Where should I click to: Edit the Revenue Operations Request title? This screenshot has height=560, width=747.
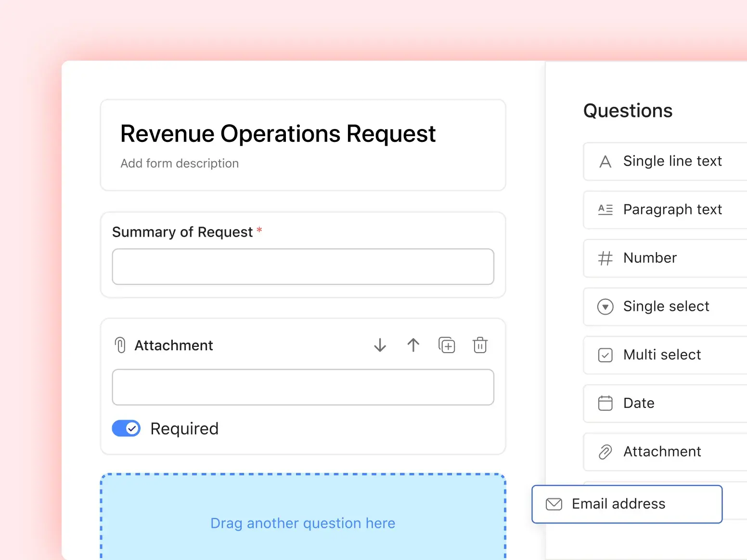278,134
